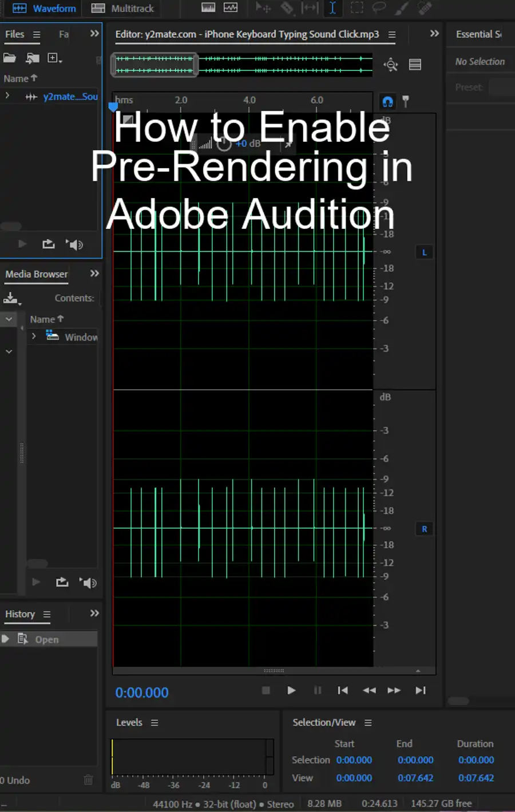
Task: Move playhead to next marker
Action: (x=421, y=691)
